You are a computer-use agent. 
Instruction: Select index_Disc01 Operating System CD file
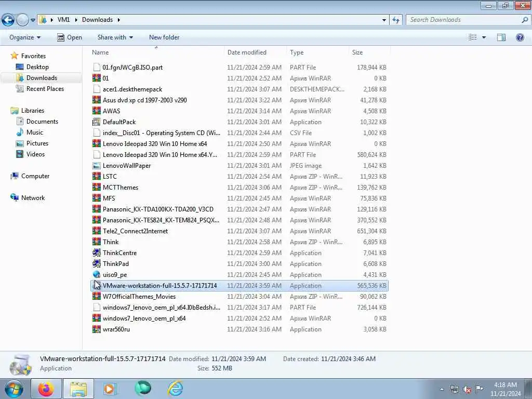(161, 133)
